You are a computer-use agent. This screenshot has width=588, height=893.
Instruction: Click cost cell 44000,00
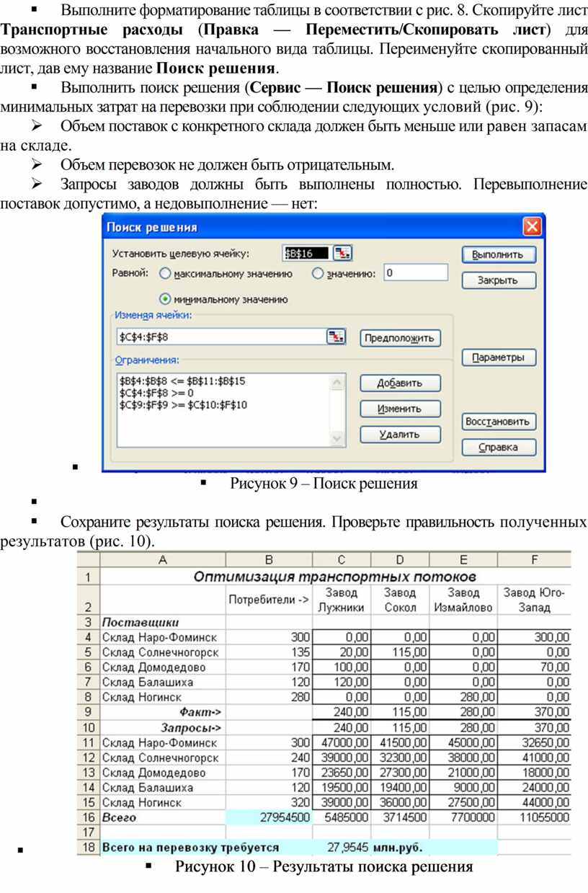[x=534, y=802]
